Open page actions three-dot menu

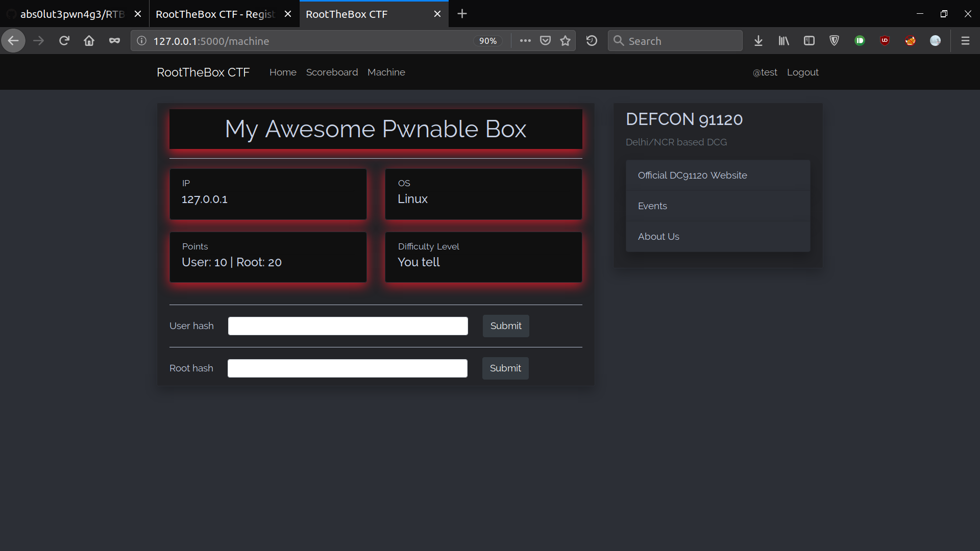point(525,41)
